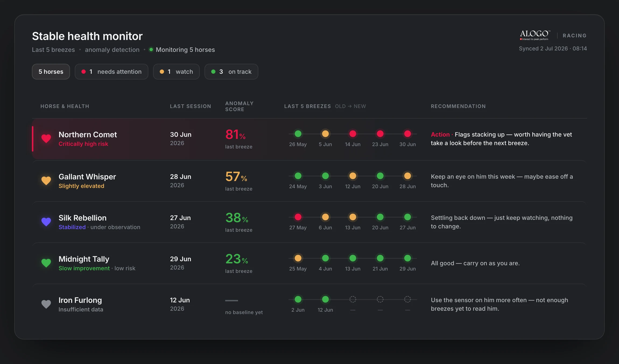Click Iron Furlong's '12 Jun' last session date

pyautogui.click(x=180, y=300)
